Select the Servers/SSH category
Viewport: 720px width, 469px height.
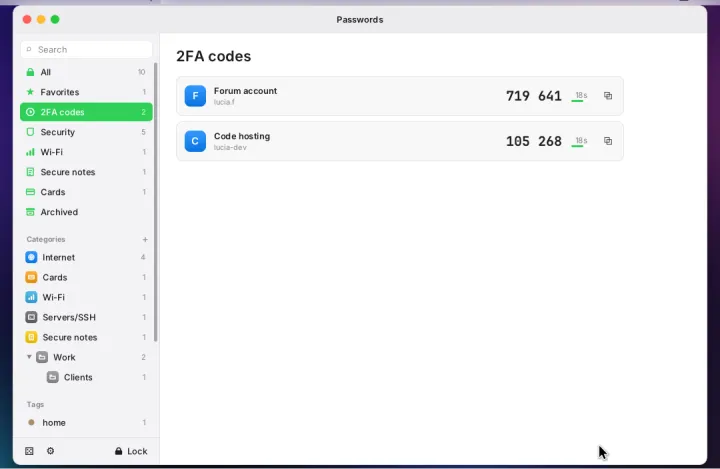point(86,317)
